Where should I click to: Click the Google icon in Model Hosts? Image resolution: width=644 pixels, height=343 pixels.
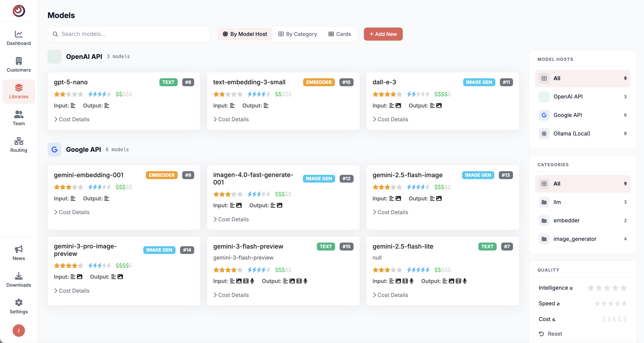point(544,115)
